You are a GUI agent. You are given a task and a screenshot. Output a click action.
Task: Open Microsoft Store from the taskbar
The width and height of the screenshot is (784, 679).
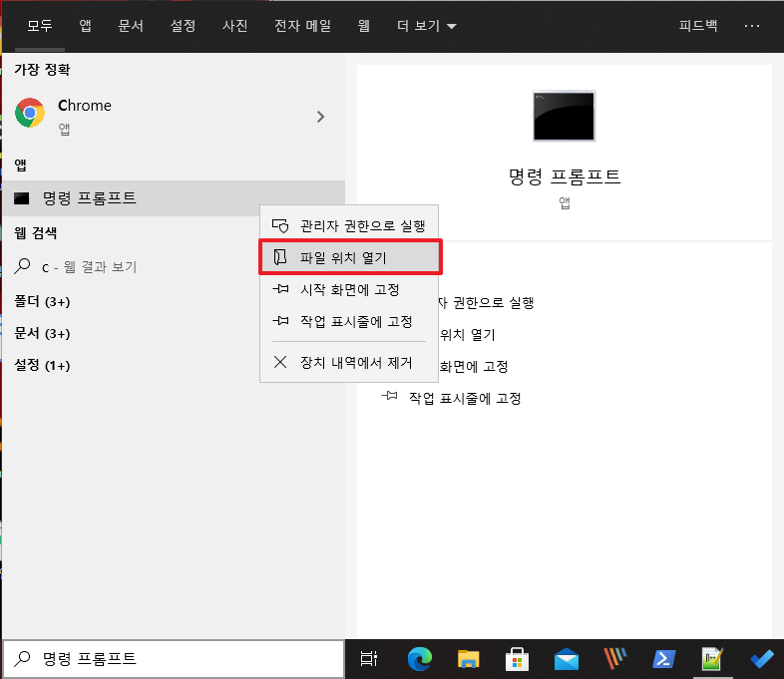pos(517,659)
